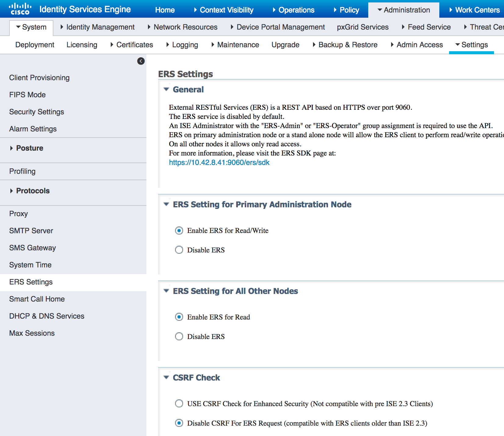The width and height of the screenshot is (504, 436).
Task: Select Enable ERS for Read
Action: [179, 317]
